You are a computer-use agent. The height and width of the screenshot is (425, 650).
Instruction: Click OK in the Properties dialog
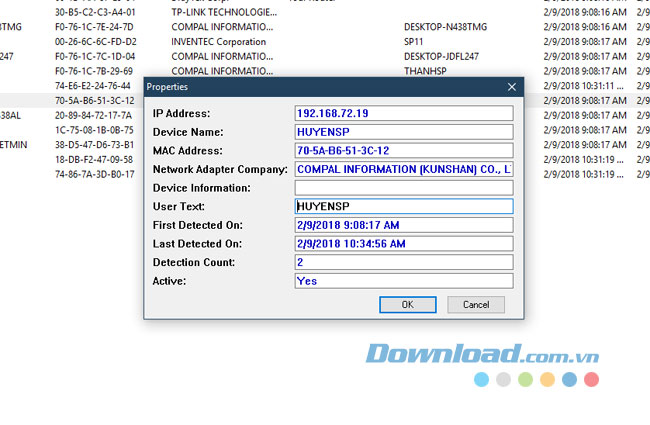tap(407, 305)
